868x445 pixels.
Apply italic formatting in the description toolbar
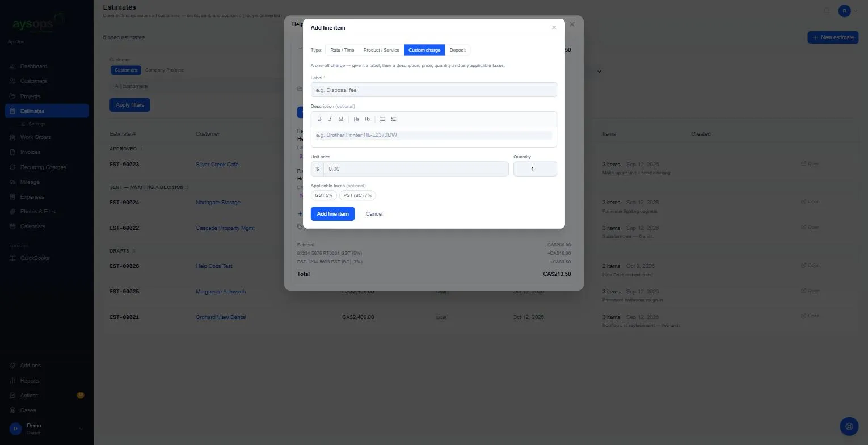[x=330, y=119]
